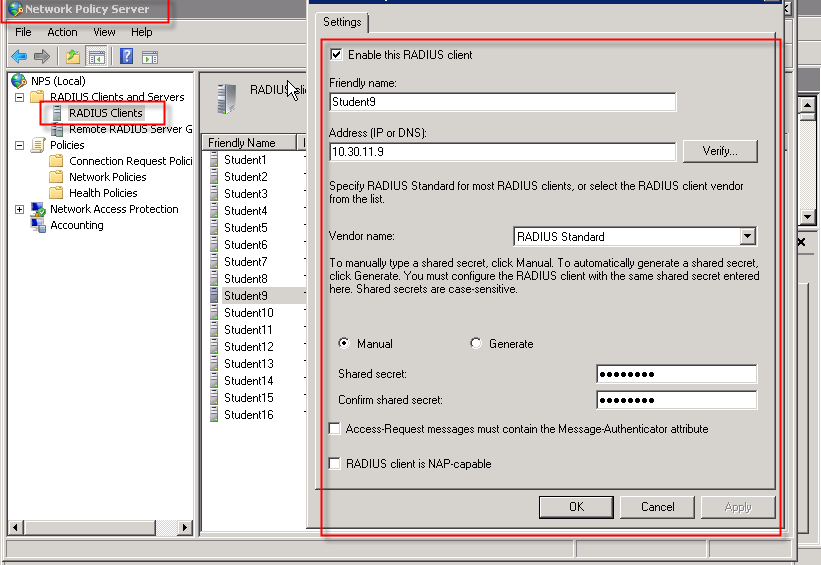Check the Message-Authenticator attribute checkbox
821x565 pixels.
[335, 428]
